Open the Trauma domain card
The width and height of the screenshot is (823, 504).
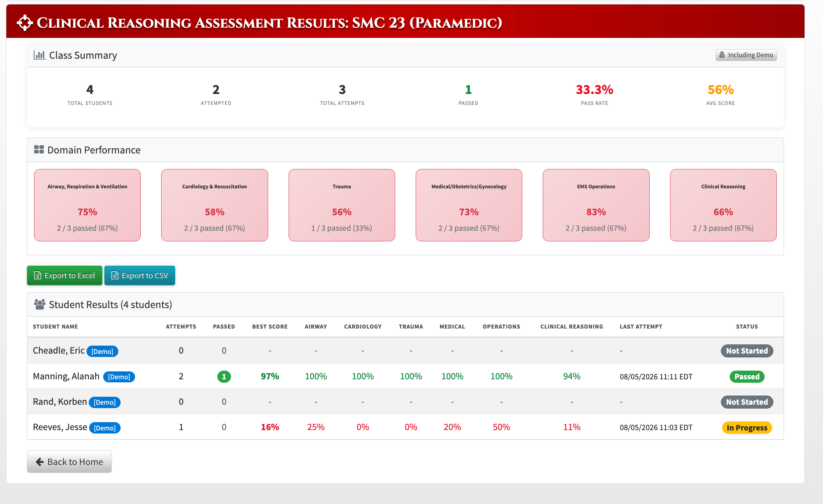(x=342, y=205)
